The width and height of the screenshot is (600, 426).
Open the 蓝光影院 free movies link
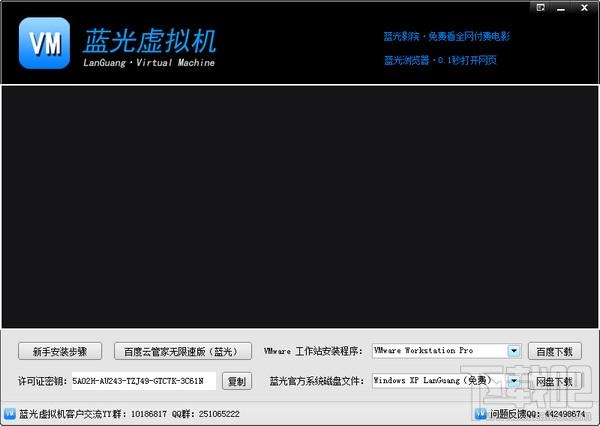click(447, 37)
